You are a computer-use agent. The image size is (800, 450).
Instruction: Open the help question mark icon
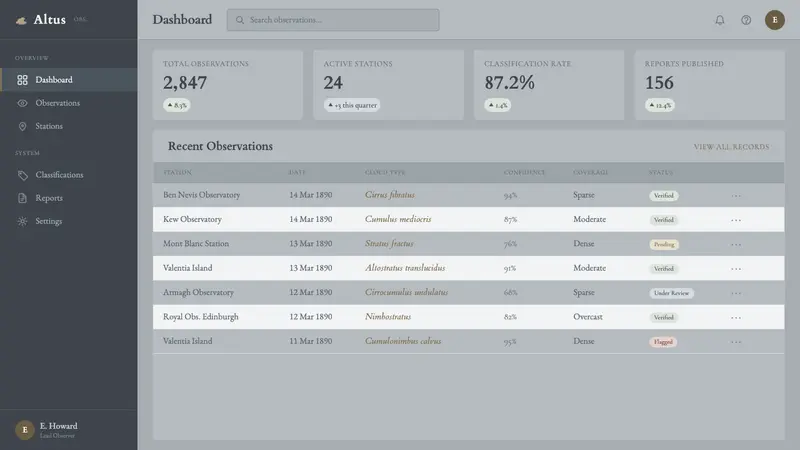click(x=746, y=20)
